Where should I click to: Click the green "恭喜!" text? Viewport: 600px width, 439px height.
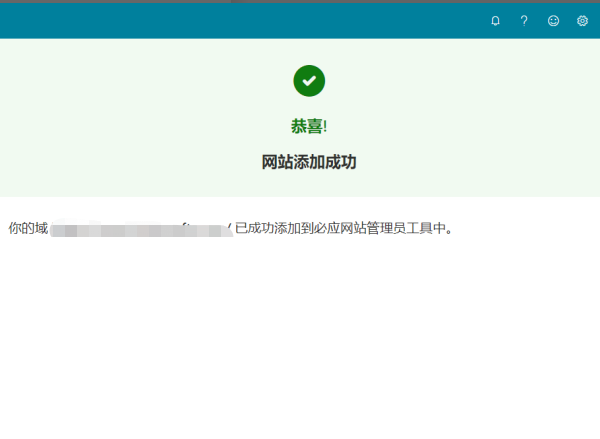pos(309,127)
